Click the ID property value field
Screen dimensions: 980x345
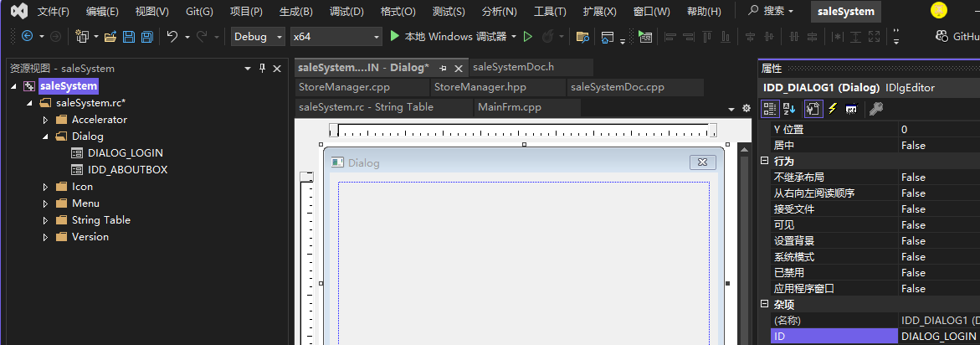[939, 337]
